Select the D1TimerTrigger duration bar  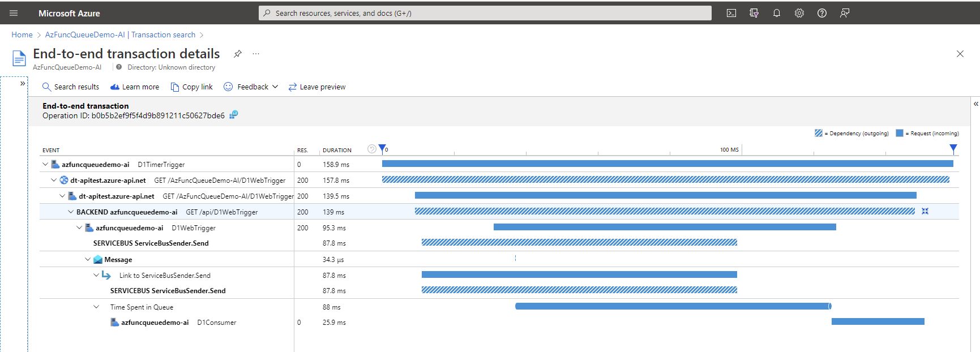click(x=667, y=164)
